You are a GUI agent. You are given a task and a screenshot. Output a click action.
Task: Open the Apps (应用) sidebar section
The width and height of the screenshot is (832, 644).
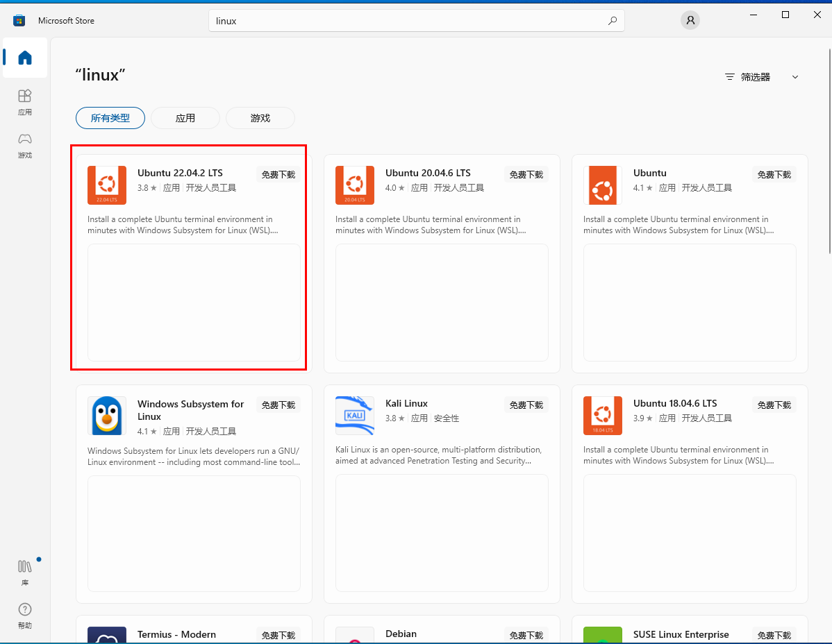[25, 101]
